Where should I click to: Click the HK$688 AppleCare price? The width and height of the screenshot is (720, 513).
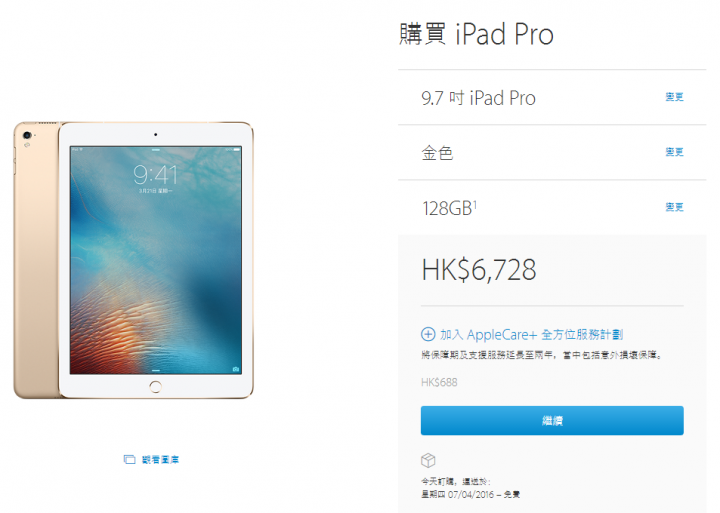click(x=439, y=382)
